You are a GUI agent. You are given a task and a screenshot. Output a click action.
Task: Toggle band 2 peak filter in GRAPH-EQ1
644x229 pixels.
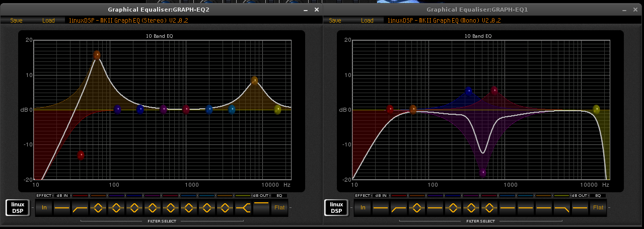(417, 207)
